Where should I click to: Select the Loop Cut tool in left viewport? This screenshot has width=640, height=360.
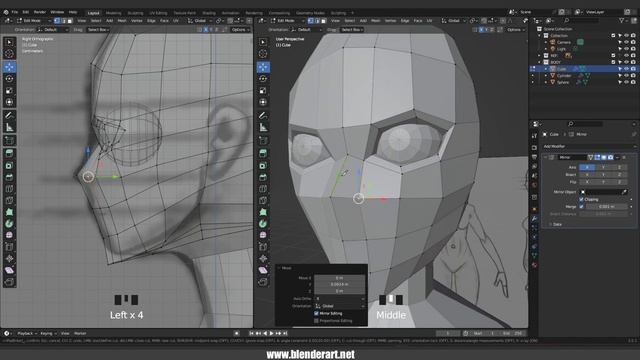point(9,189)
